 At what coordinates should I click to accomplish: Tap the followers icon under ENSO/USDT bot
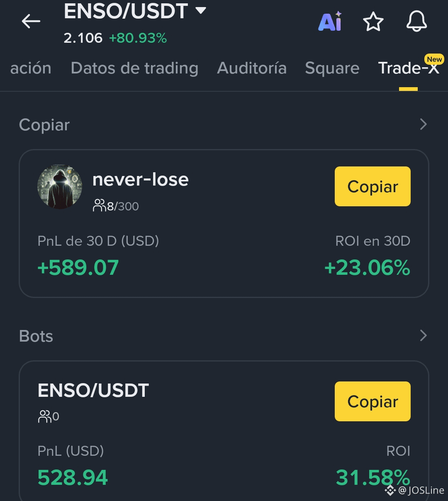[x=44, y=416]
